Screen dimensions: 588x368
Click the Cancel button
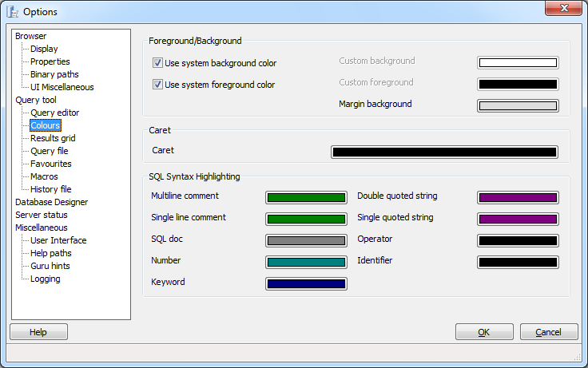[548, 332]
